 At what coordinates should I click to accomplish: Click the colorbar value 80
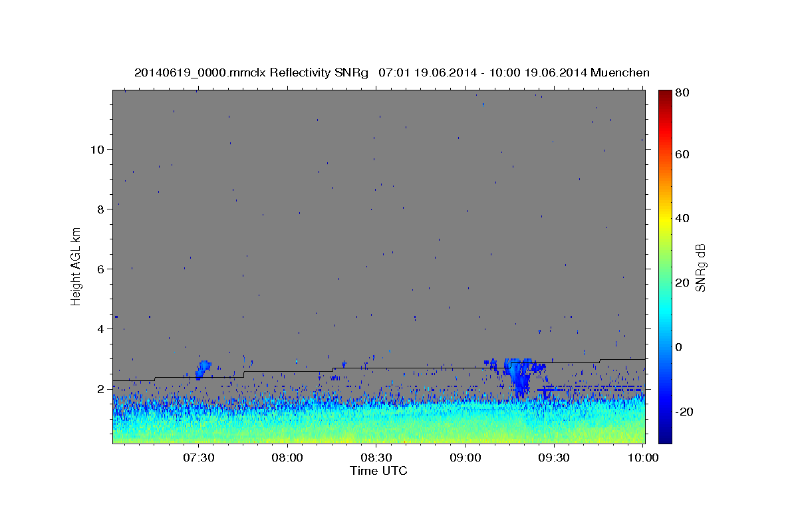point(682,93)
